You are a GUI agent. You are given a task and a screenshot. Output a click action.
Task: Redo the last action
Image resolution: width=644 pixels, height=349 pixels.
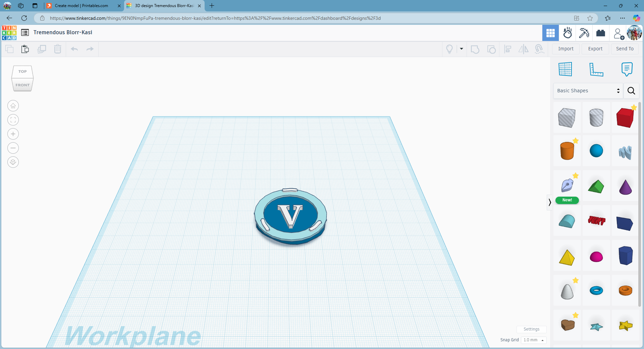coord(90,49)
